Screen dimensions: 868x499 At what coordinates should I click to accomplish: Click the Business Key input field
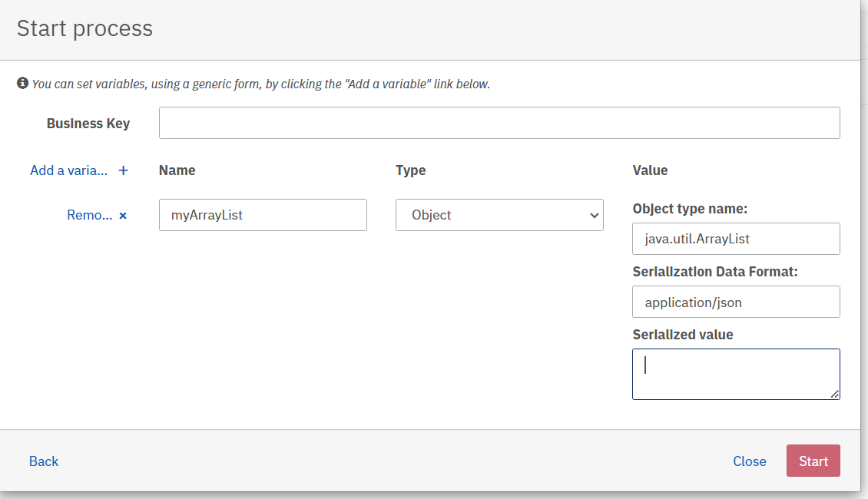(499, 123)
